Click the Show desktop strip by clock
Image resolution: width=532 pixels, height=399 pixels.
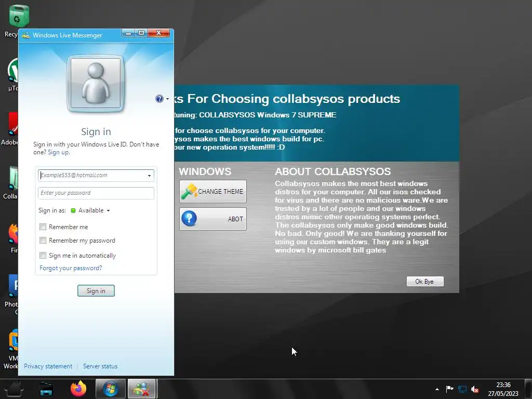[x=529, y=389]
